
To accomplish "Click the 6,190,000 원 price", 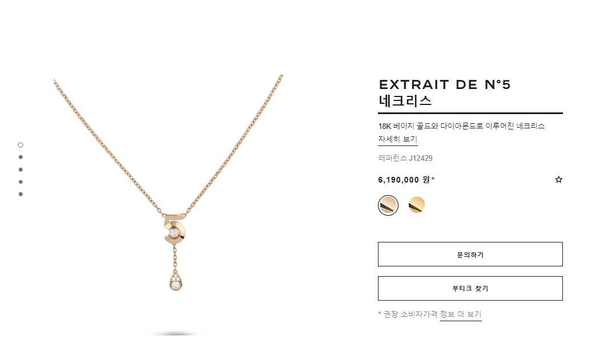I will point(406,180).
